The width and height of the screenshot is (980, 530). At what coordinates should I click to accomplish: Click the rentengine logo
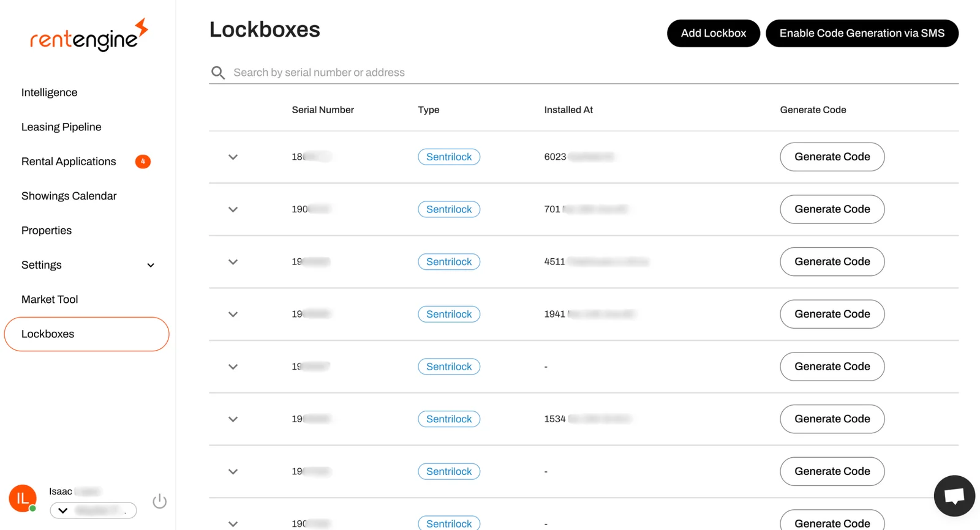89,35
